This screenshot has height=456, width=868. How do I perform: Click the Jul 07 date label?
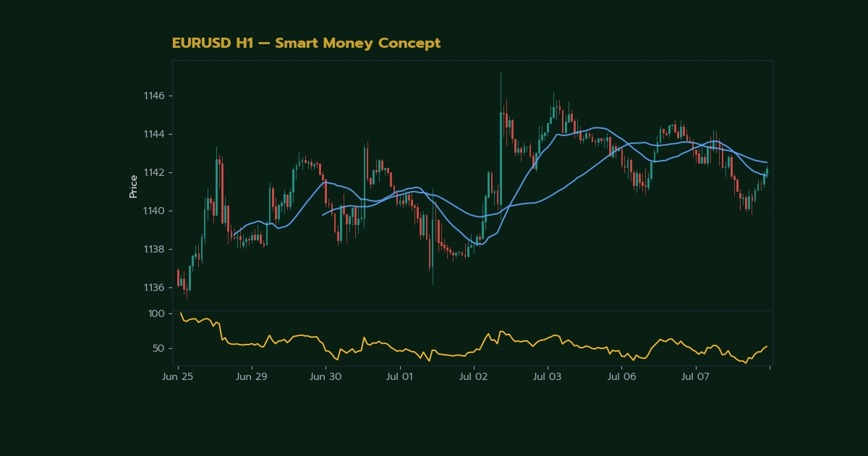point(695,377)
